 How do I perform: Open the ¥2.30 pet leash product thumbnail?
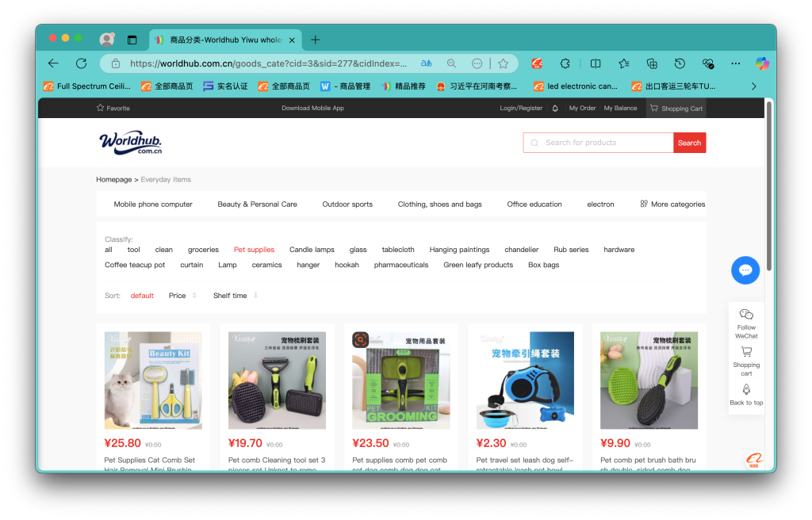click(x=525, y=380)
